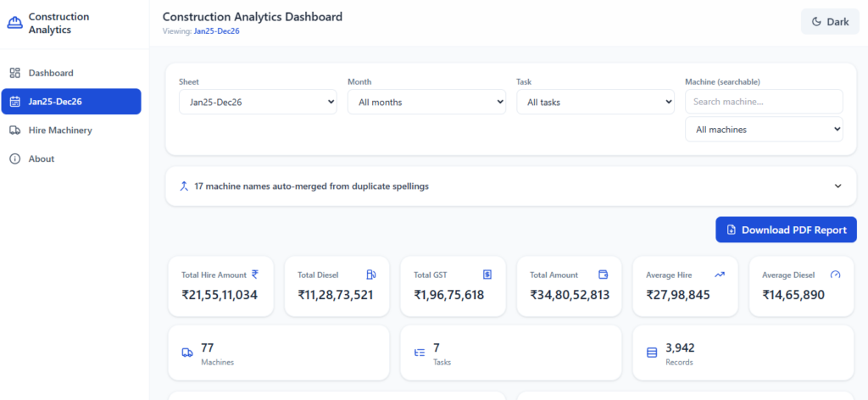Viewport: 868px width, 400px height.
Task: Click the Machine (searchable) label
Action: click(722, 82)
